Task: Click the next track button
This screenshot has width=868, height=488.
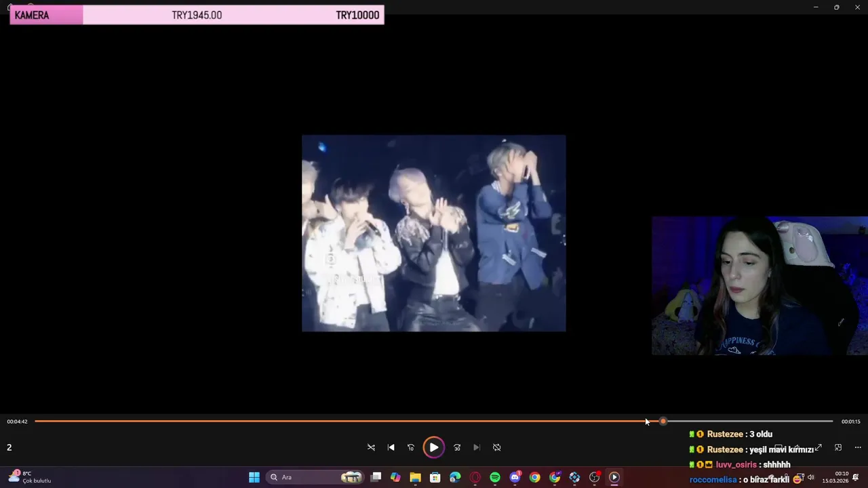Action: point(477,447)
